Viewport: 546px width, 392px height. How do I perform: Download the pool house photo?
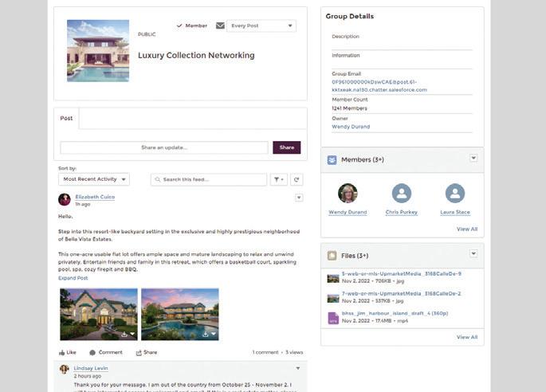[x=206, y=334]
